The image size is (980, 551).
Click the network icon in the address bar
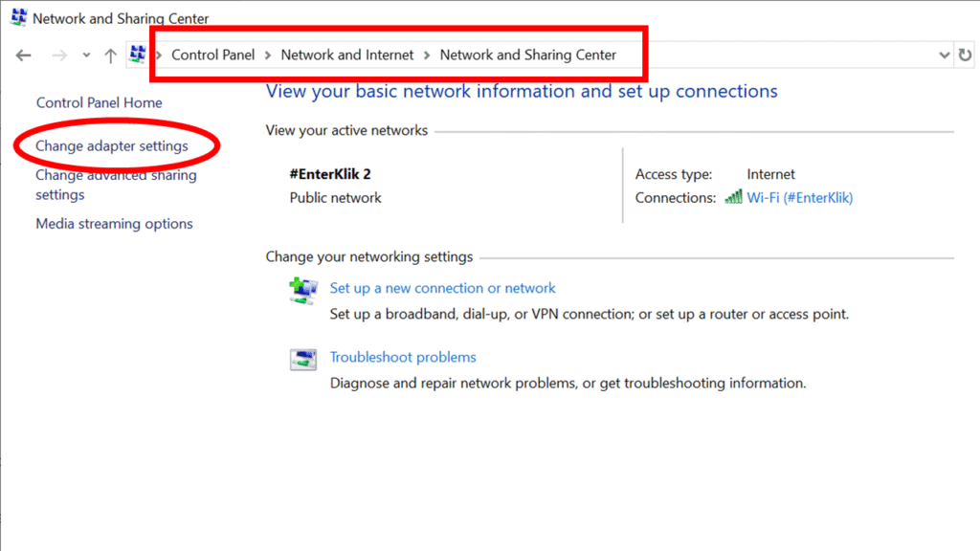click(x=138, y=55)
